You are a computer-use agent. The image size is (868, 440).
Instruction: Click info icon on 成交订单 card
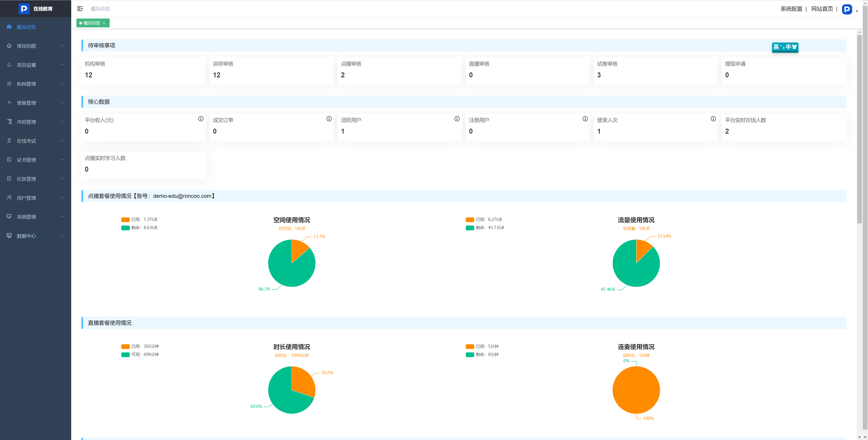click(x=329, y=119)
